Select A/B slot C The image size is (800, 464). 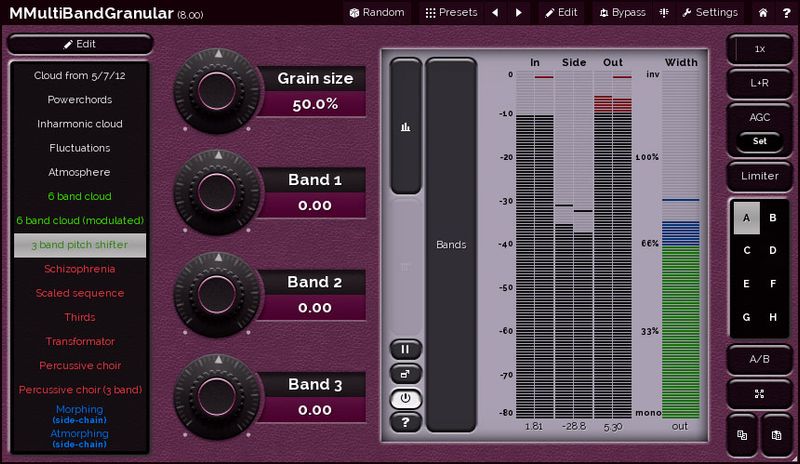click(746, 251)
